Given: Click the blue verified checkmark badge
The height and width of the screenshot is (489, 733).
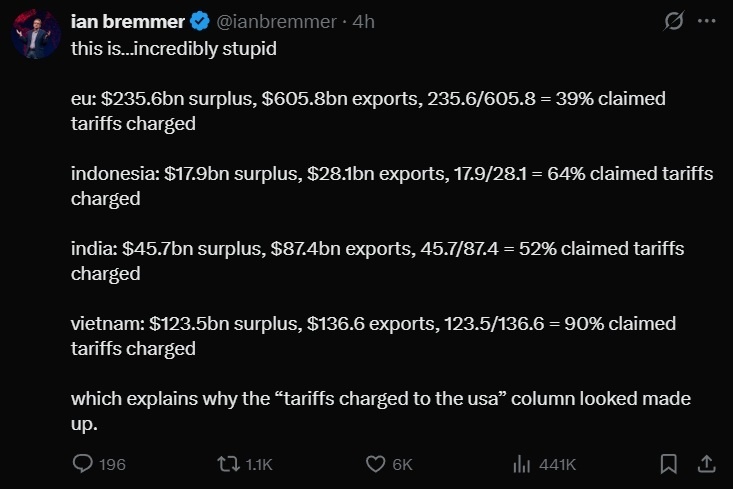Looking at the screenshot, I should (200, 22).
